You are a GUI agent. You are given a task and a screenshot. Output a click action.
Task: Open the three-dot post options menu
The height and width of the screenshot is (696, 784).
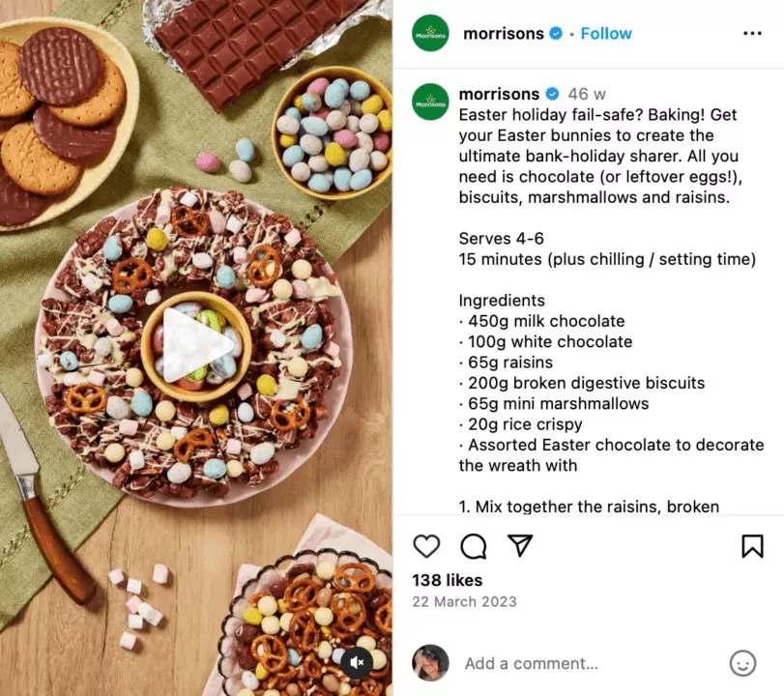(x=752, y=33)
